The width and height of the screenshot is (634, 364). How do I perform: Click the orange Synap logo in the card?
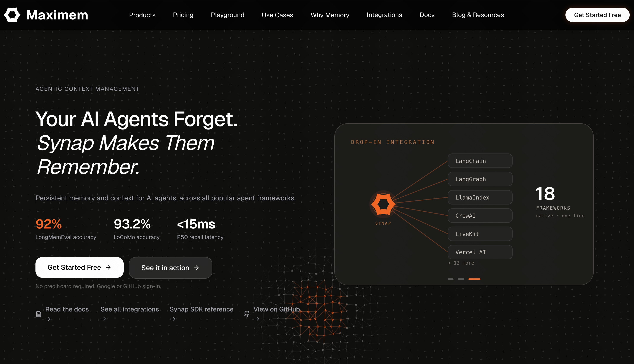383,204
